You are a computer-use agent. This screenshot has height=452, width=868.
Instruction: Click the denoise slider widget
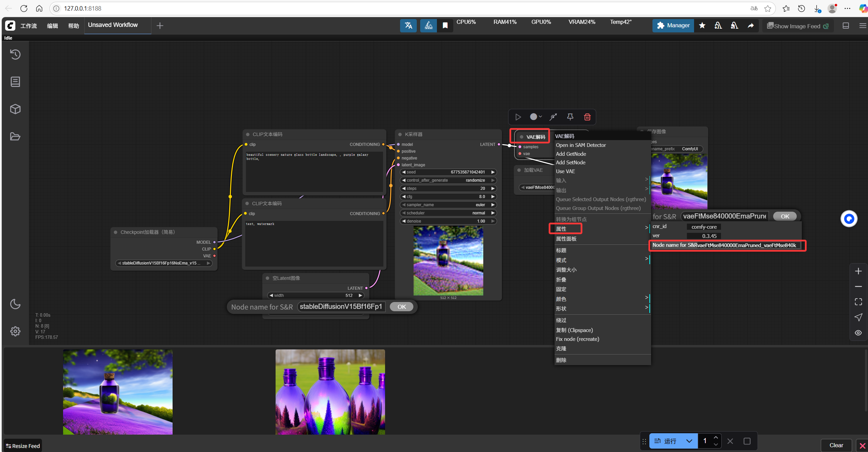pyautogui.click(x=448, y=221)
